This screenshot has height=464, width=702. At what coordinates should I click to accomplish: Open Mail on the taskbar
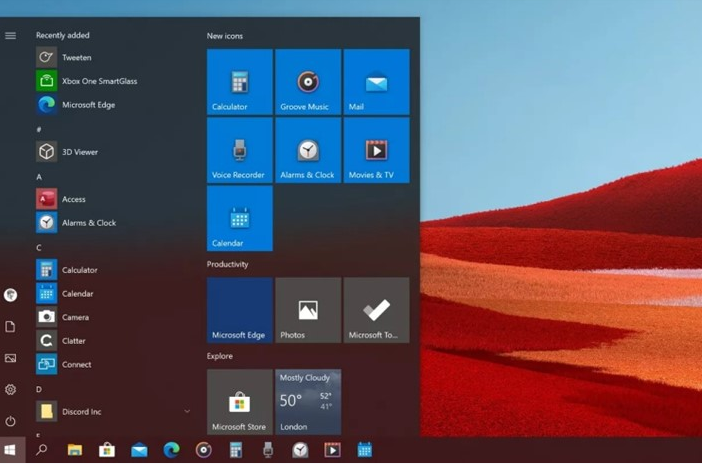coord(139,450)
